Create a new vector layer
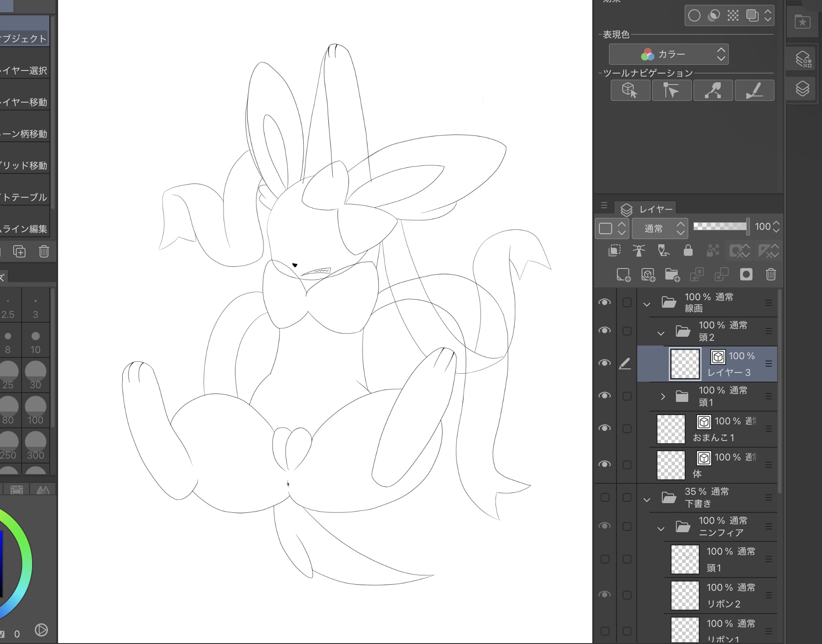This screenshot has height=644, width=822. (x=648, y=275)
